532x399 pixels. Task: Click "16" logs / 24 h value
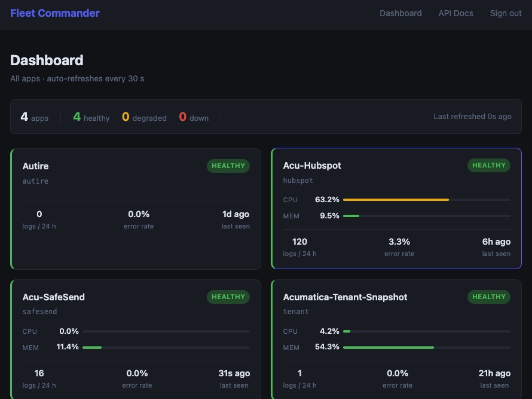(x=39, y=373)
